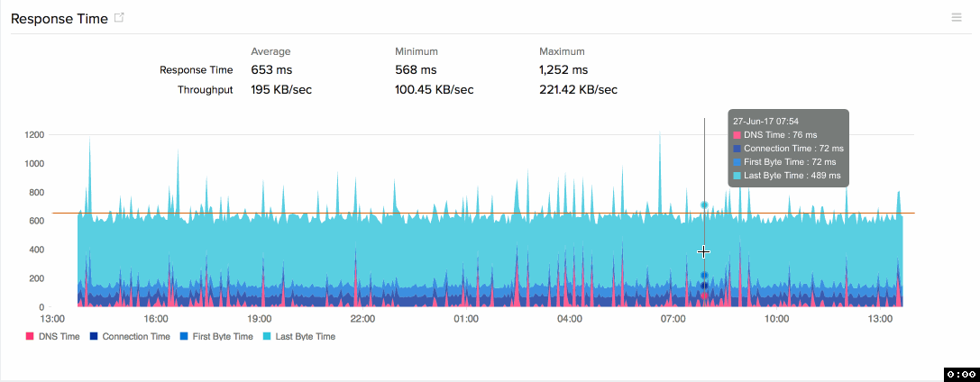Click the 1200 y-axis label
The image size is (980, 382).
point(33,135)
